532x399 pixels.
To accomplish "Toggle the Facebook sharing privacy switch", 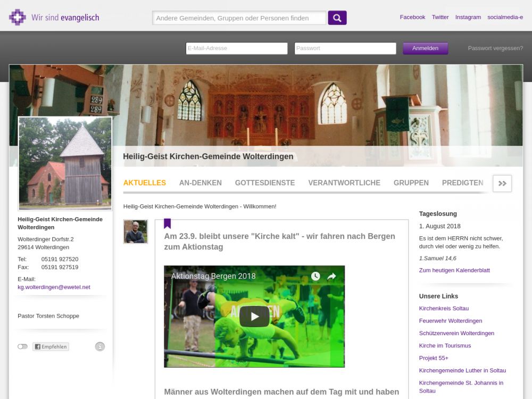I will 22,347.
